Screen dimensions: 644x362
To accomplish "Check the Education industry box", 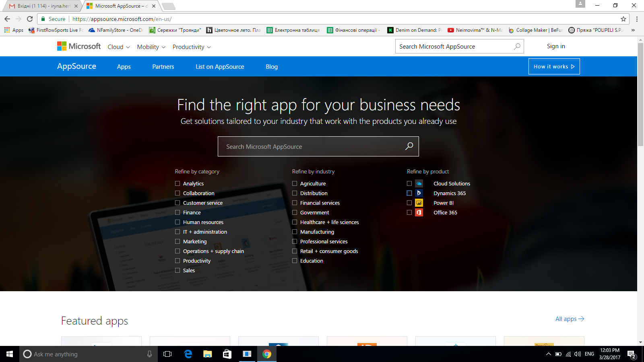I will click(295, 261).
